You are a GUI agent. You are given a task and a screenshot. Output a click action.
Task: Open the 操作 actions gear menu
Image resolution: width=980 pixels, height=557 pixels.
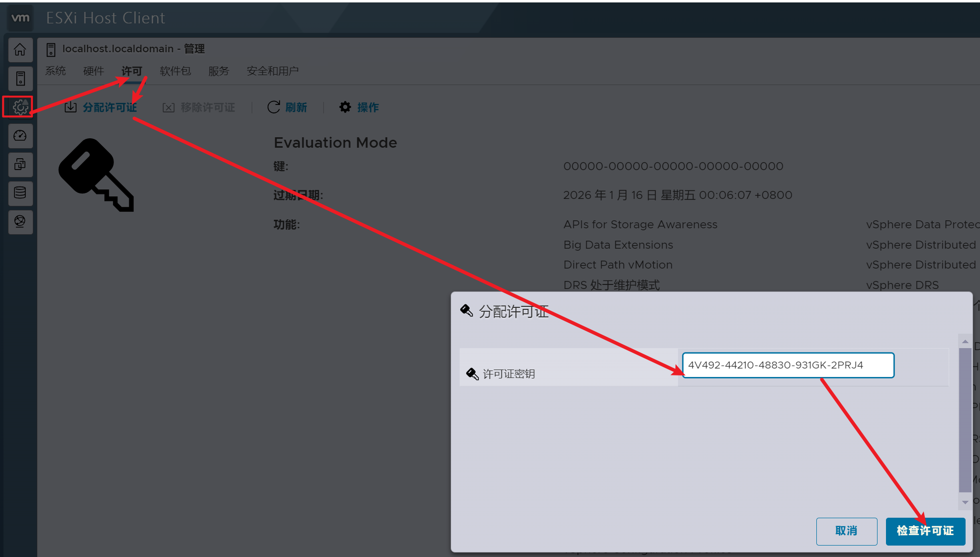[359, 107]
